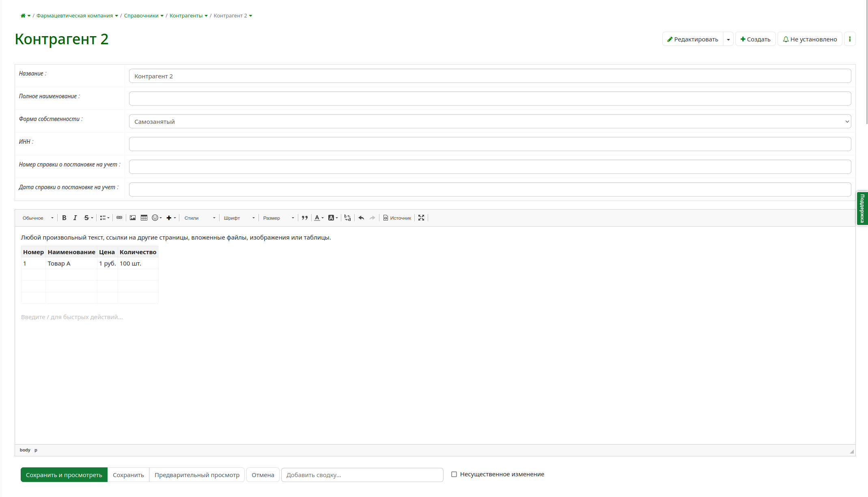Click the insert table icon
This screenshot has height=497, width=868.
click(x=144, y=218)
